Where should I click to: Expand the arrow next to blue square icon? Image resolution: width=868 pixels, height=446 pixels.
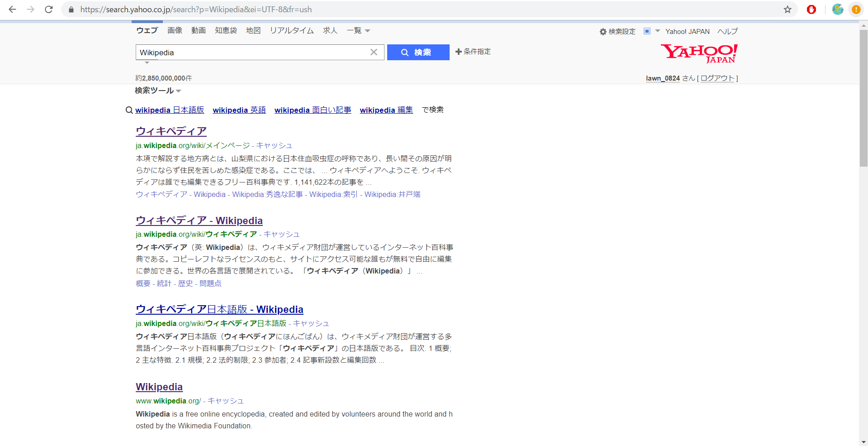[658, 31]
